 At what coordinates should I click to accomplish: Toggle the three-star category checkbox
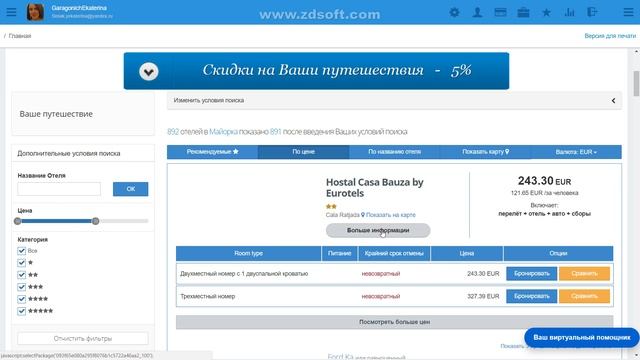tap(22, 287)
